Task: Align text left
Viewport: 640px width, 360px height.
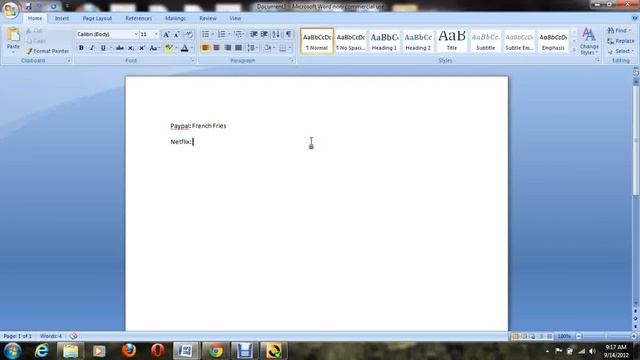Action: coord(205,48)
